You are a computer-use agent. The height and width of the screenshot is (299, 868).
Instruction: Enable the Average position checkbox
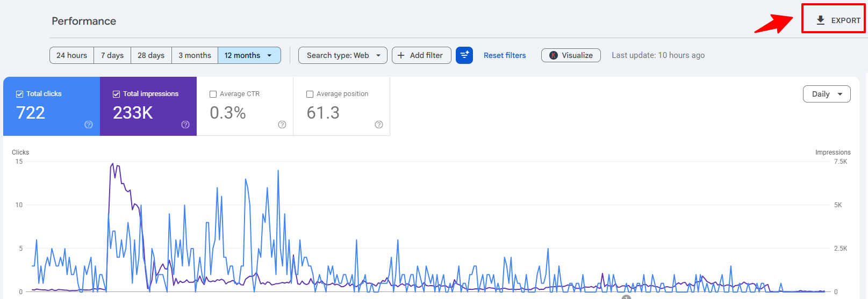310,94
